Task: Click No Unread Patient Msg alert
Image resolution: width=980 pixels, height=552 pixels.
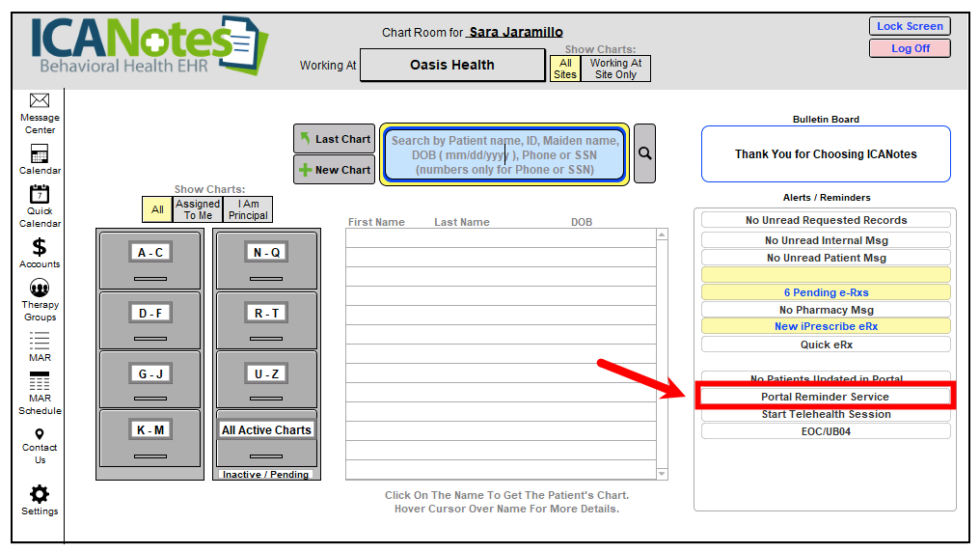Action: point(826,258)
